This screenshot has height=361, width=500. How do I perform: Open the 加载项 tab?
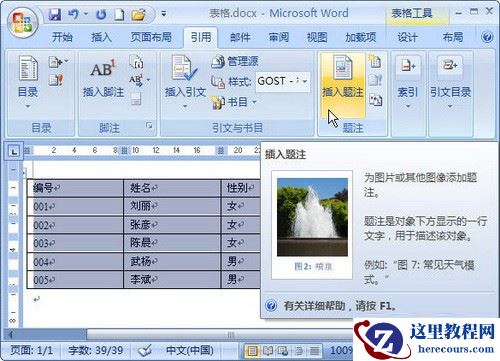(x=361, y=37)
